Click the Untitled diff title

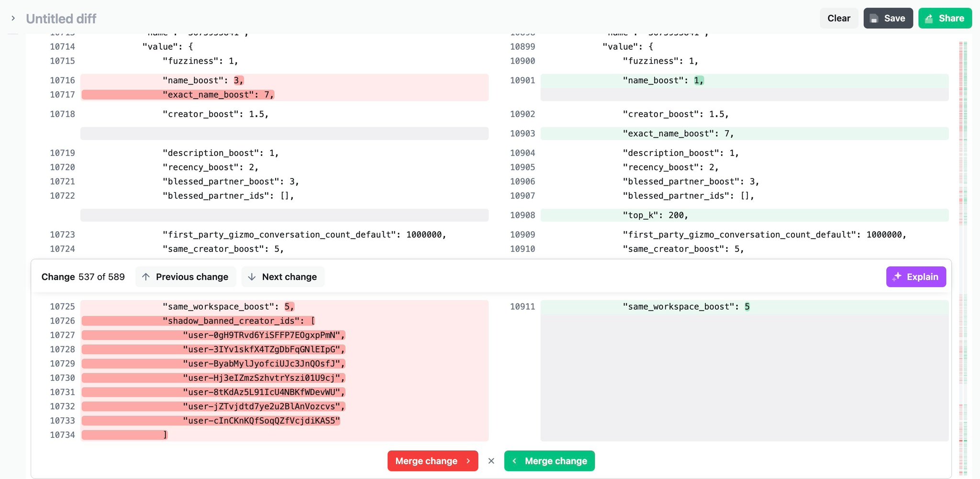coord(61,19)
